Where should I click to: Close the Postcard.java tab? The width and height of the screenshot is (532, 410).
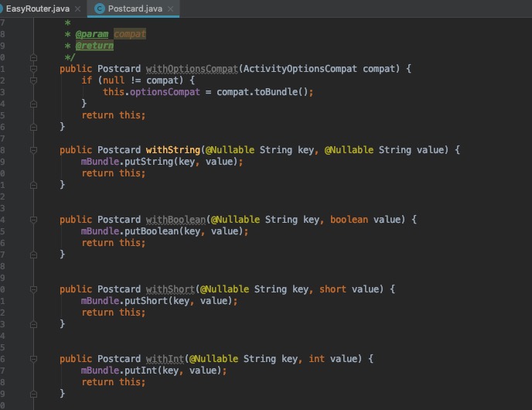point(171,9)
